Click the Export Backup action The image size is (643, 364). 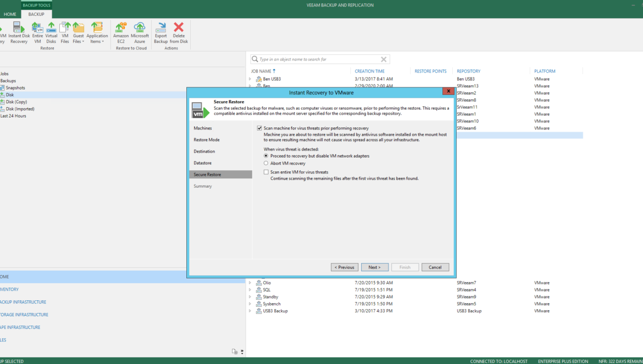tap(160, 33)
